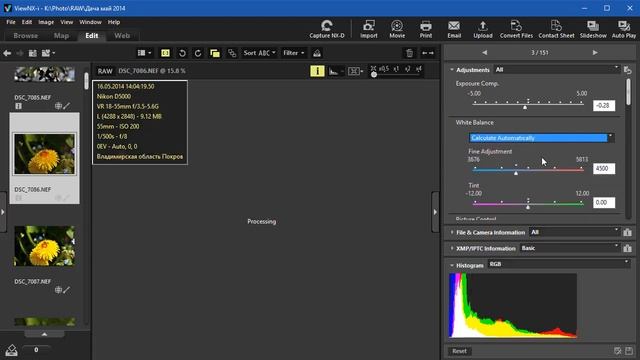Click the Exposure Comp. value field
Viewport: 640px width, 360px height.
(x=604, y=106)
